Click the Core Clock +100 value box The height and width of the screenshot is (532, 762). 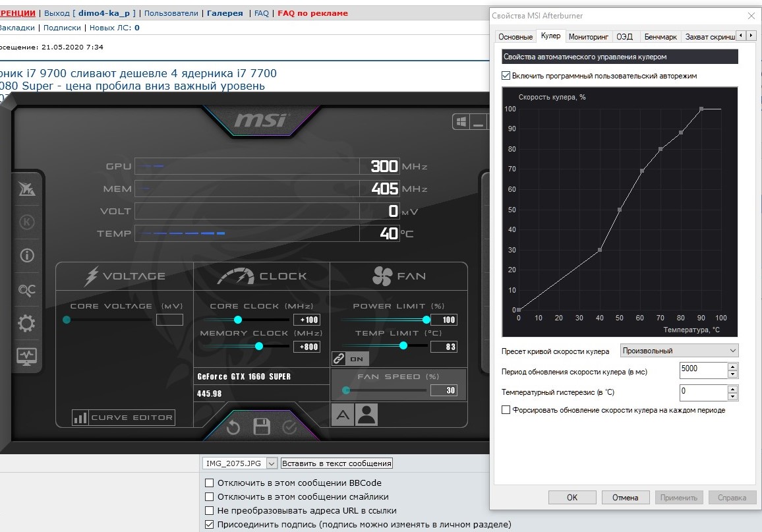click(307, 320)
